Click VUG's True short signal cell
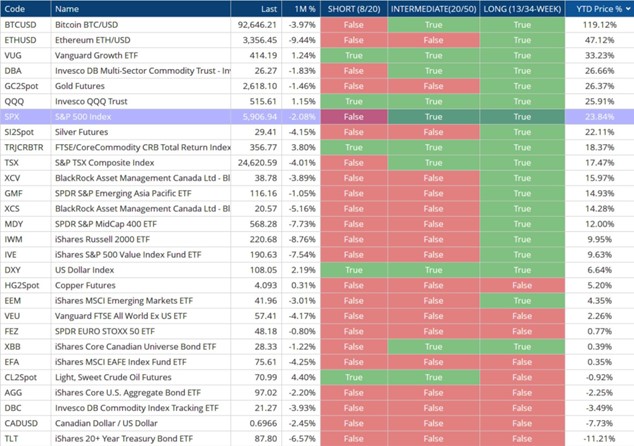The height and width of the screenshot is (446, 634). [x=354, y=55]
